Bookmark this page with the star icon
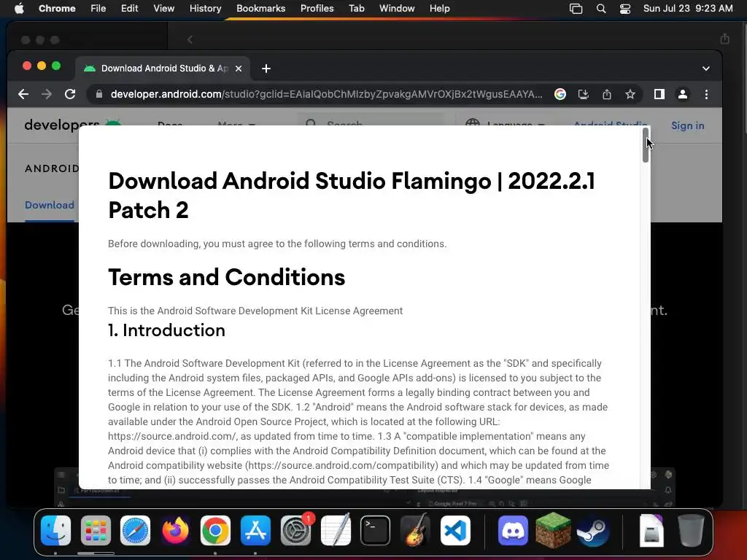Viewport: 747px width, 560px height. coord(630,94)
